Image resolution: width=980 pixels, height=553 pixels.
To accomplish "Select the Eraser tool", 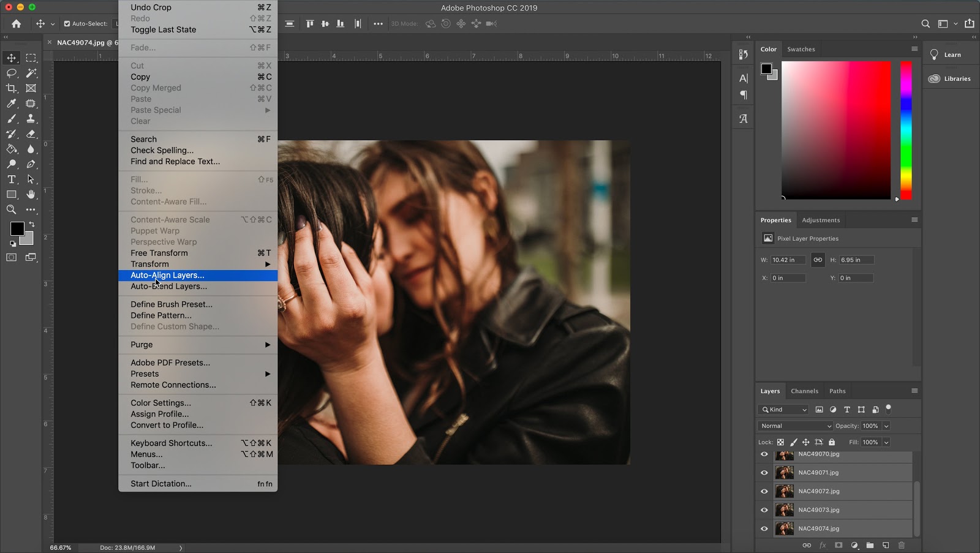I will pos(31,134).
